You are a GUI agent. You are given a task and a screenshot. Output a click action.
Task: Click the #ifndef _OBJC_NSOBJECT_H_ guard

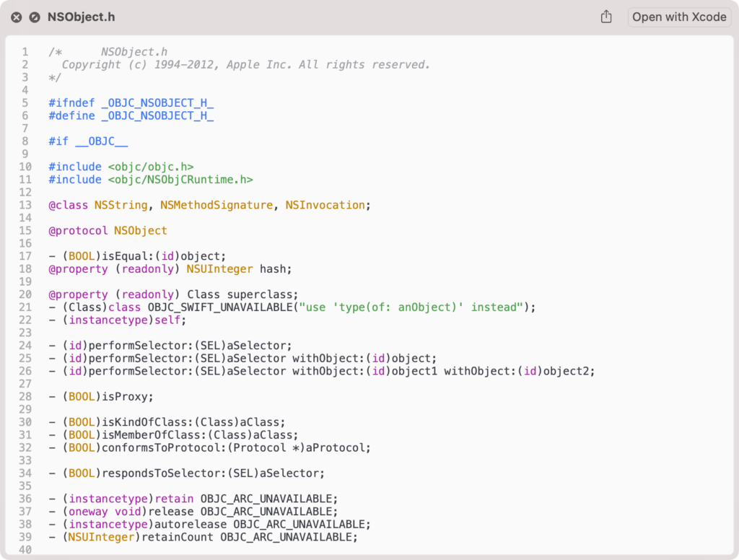130,102
